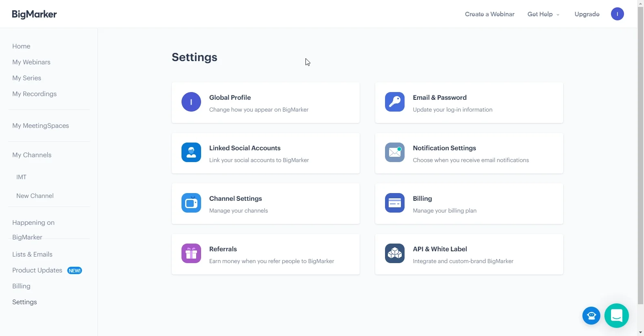Click the Settings page heading
Image resolution: width=644 pixels, height=336 pixels.
click(195, 57)
